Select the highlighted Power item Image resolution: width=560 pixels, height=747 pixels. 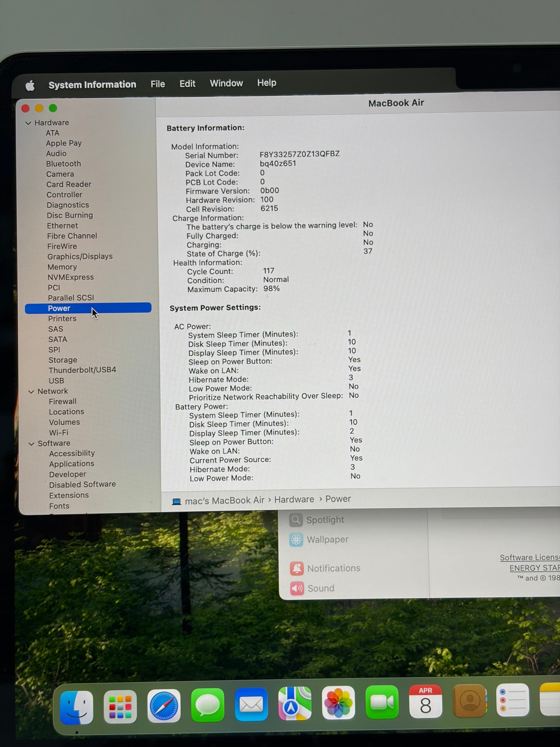(88, 308)
